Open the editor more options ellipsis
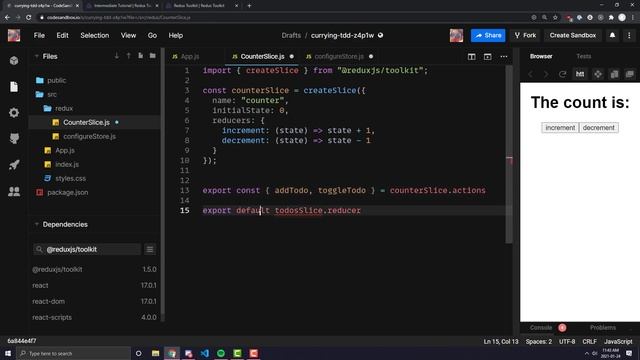Image resolution: width=640 pixels, height=360 pixels. (x=504, y=57)
